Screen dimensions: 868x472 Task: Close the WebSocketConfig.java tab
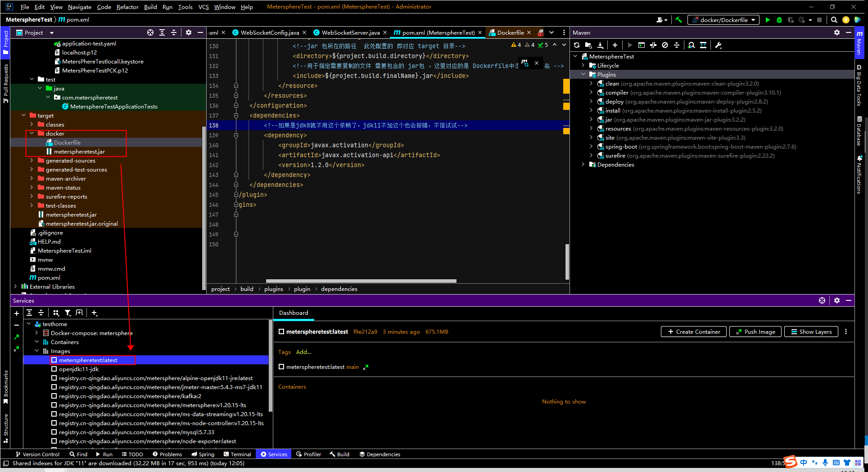pyautogui.click(x=305, y=32)
